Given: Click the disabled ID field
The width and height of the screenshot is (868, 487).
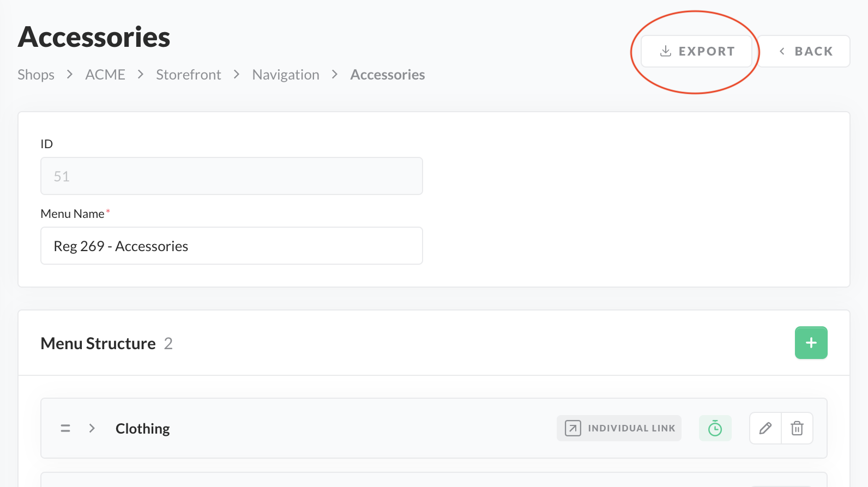Looking at the screenshot, I should 232,176.
